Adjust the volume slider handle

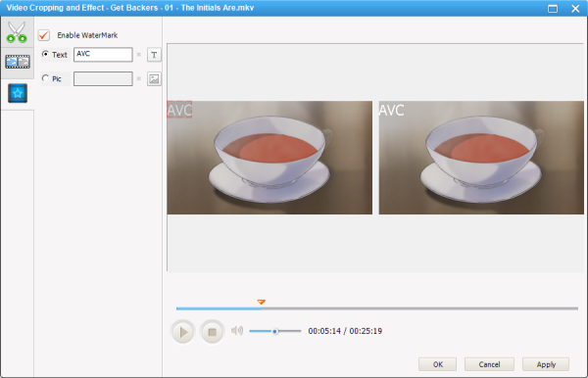click(x=274, y=331)
